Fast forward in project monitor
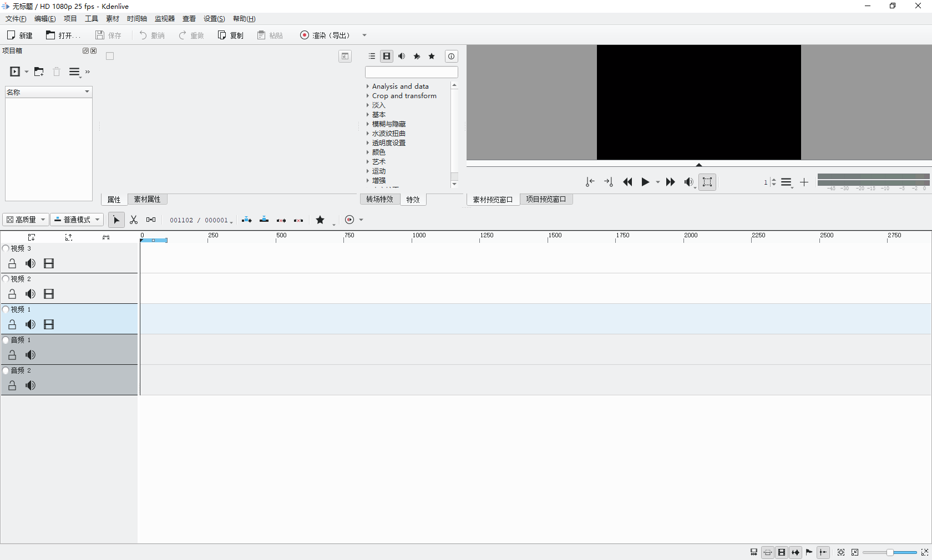 670,182
